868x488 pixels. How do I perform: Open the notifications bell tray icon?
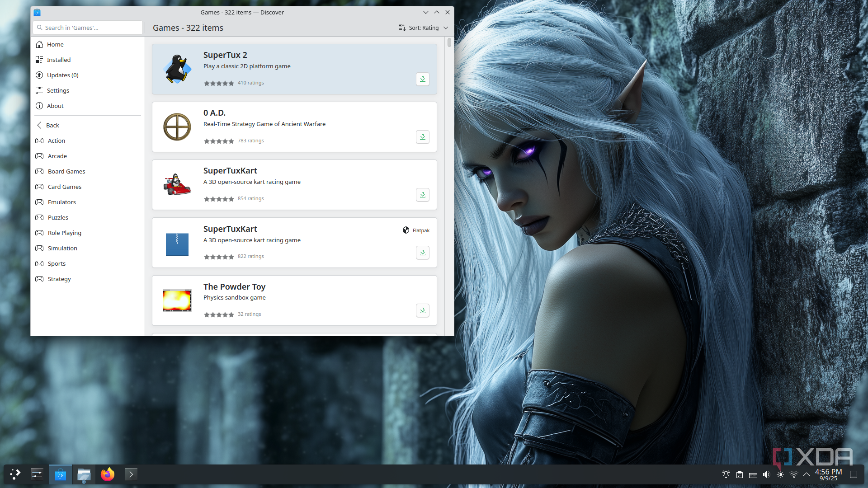tap(726, 474)
